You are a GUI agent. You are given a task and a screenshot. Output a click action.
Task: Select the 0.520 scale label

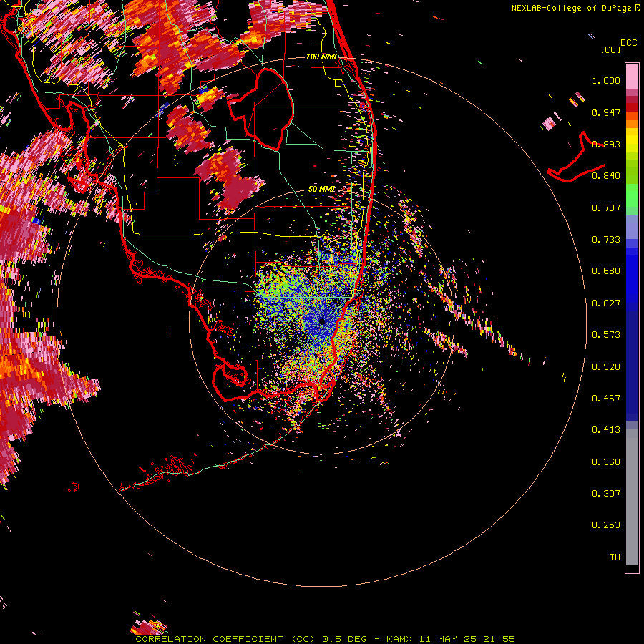(606, 367)
